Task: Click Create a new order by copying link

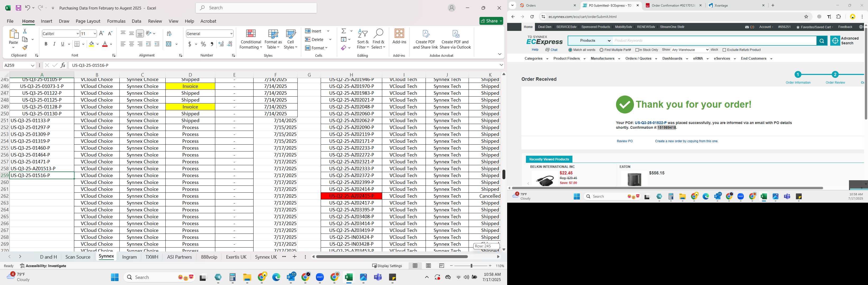Action: [x=686, y=141]
